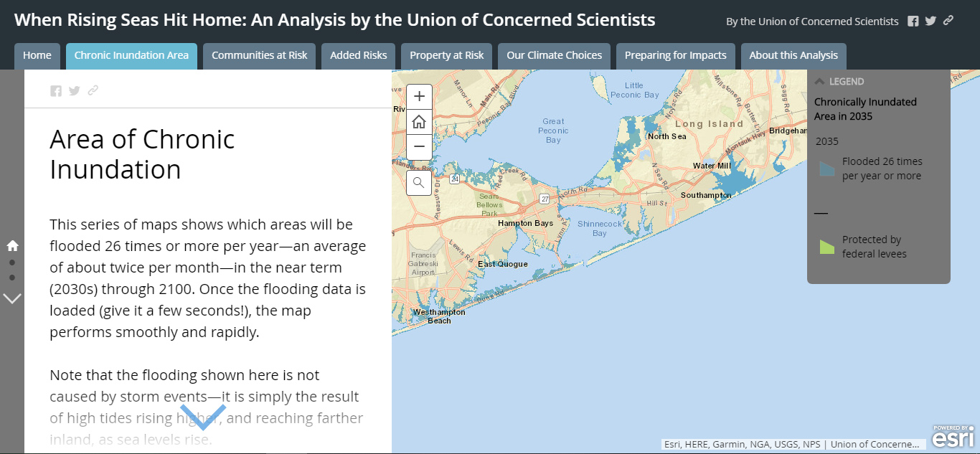This screenshot has height=454, width=980.
Task: Open the map search tool
Action: click(419, 183)
